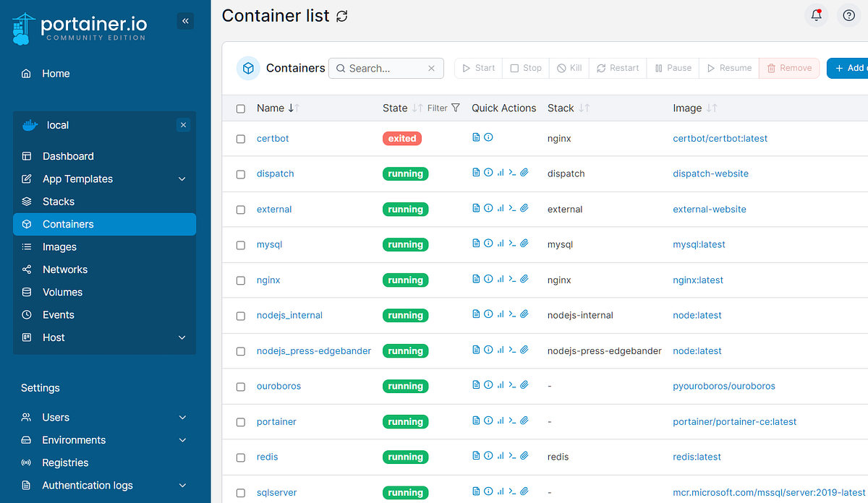The image size is (868, 503).
Task: Open the node:latest image link
Action: 697,315
